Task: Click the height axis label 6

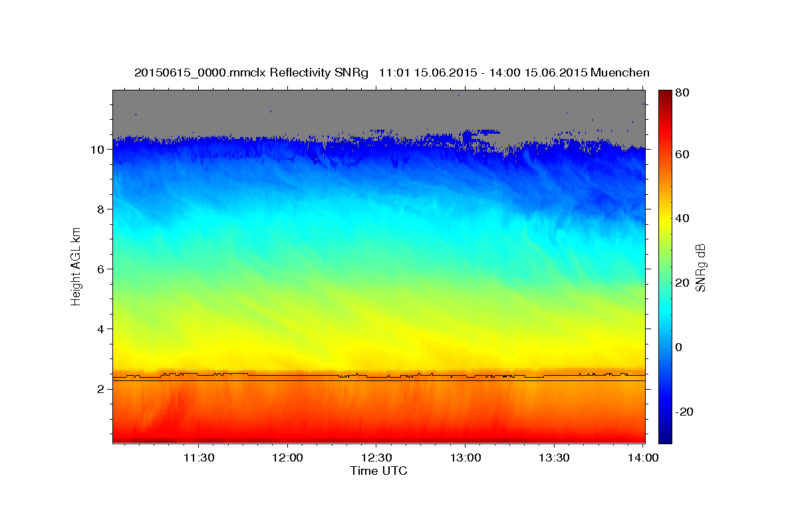Action: pyautogui.click(x=101, y=269)
